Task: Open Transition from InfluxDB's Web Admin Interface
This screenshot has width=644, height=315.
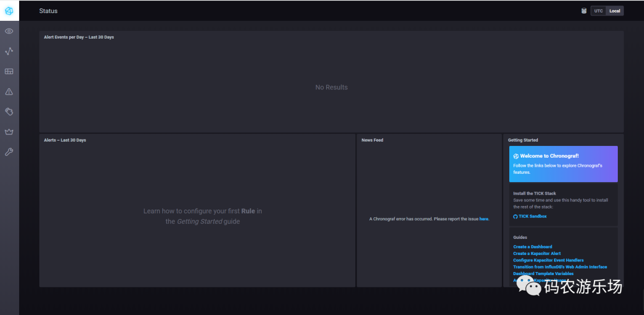Action: [x=560, y=267]
